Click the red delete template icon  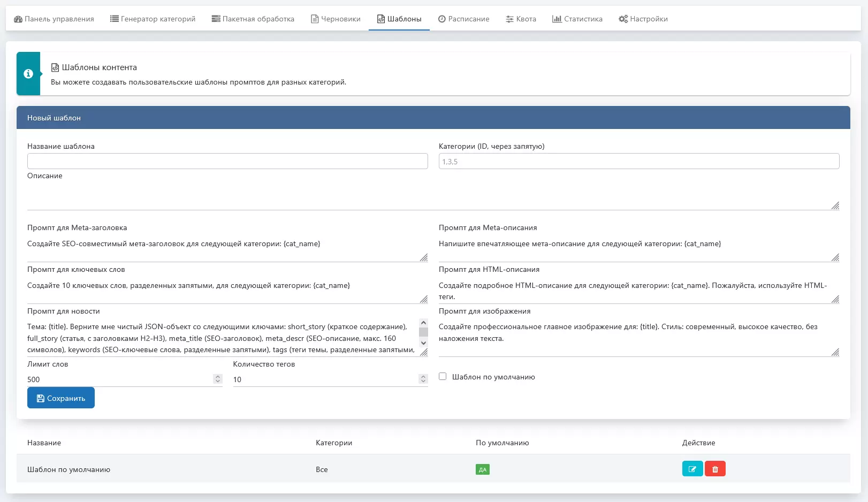pyautogui.click(x=715, y=469)
